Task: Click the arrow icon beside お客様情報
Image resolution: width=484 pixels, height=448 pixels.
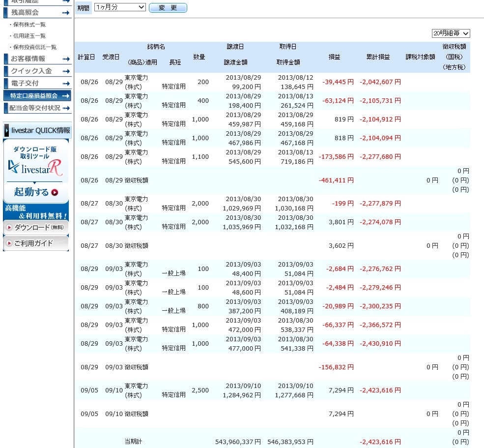Action: click(x=66, y=59)
